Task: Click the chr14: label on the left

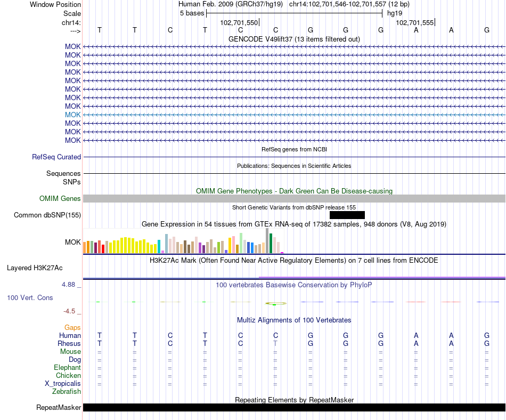Action: (71, 22)
